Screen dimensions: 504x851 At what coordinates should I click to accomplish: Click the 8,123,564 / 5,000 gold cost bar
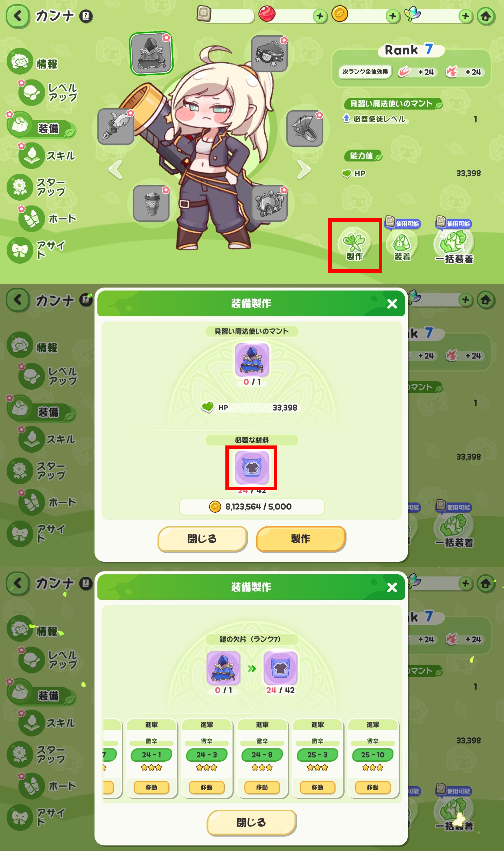coord(252,507)
